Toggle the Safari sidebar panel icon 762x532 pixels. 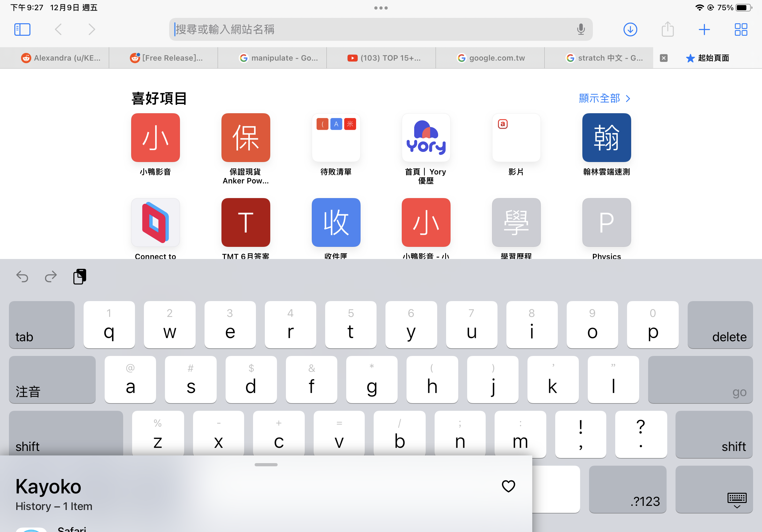[22, 30]
